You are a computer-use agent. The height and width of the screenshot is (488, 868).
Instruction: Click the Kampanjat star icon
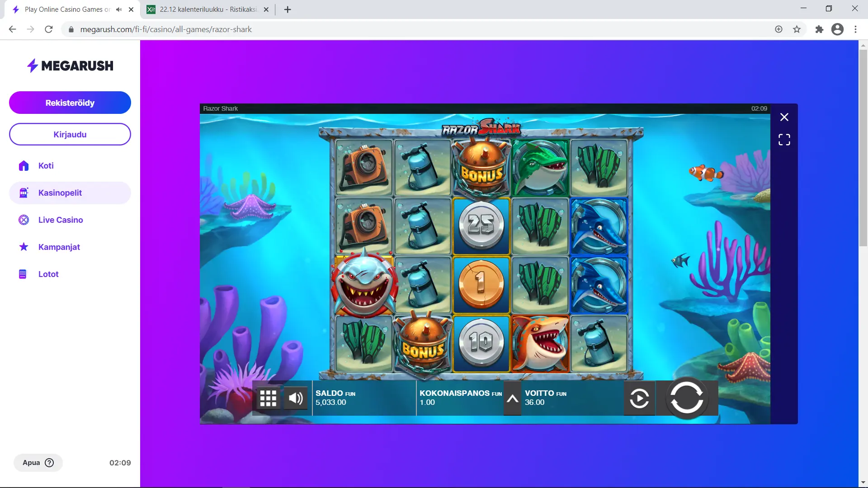[x=24, y=247]
